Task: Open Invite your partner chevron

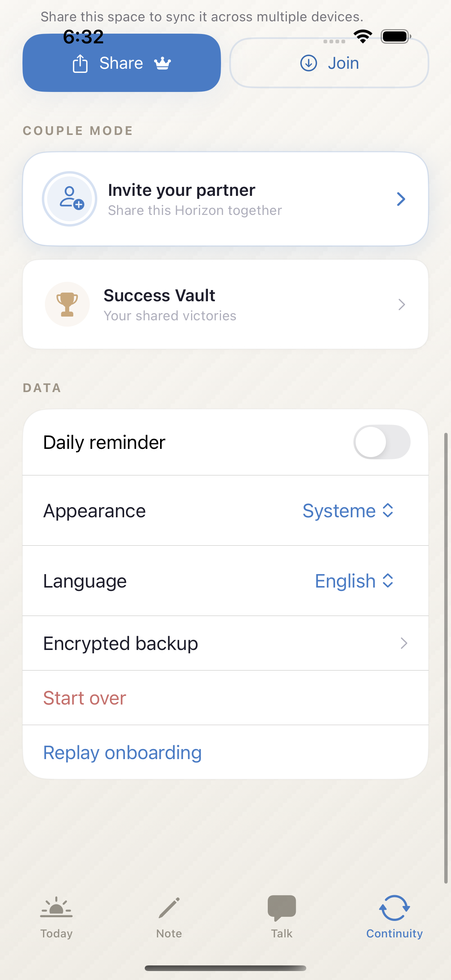Action: point(401,199)
